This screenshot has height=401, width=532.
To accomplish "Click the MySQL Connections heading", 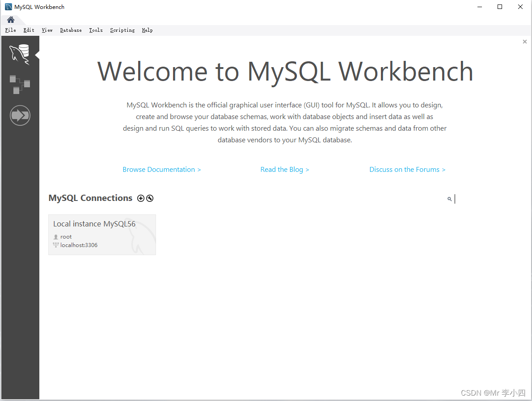I will (x=90, y=198).
